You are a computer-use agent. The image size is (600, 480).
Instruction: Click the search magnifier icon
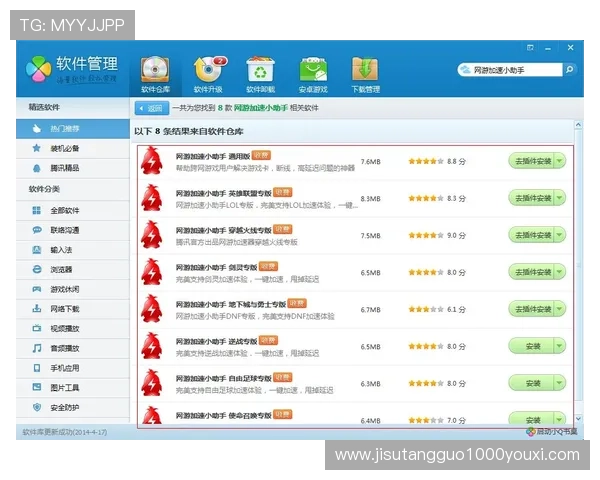pos(569,70)
